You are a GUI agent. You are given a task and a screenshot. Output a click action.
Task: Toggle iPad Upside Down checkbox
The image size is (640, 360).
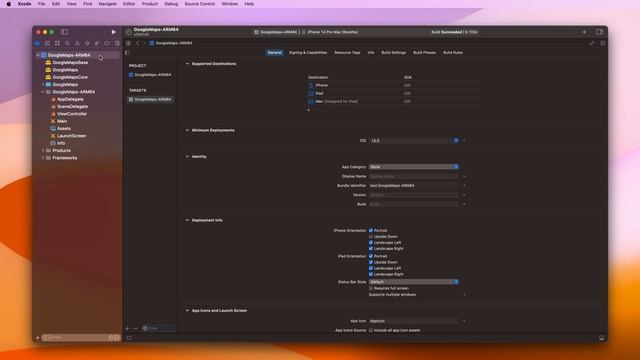371,262
